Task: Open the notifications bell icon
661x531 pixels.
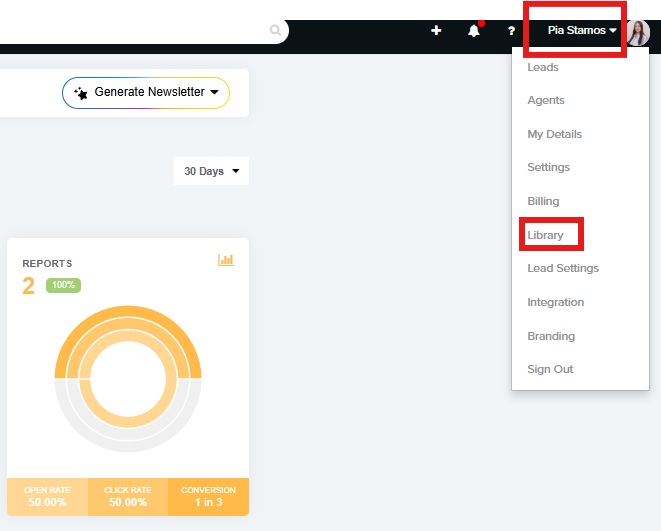Action: (474, 31)
